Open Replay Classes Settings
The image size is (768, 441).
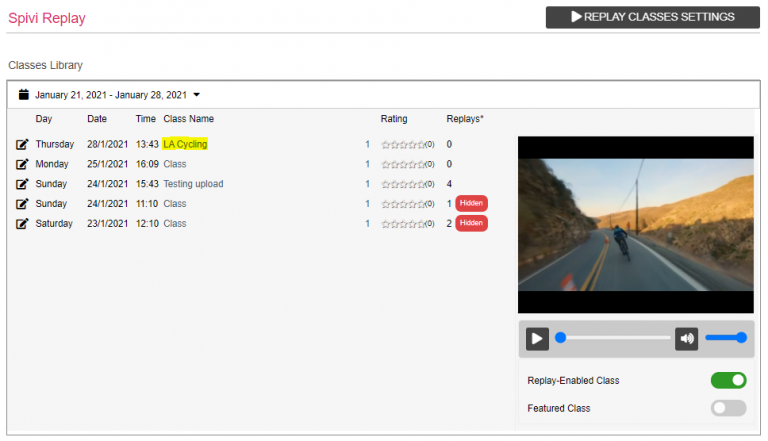coord(652,17)
